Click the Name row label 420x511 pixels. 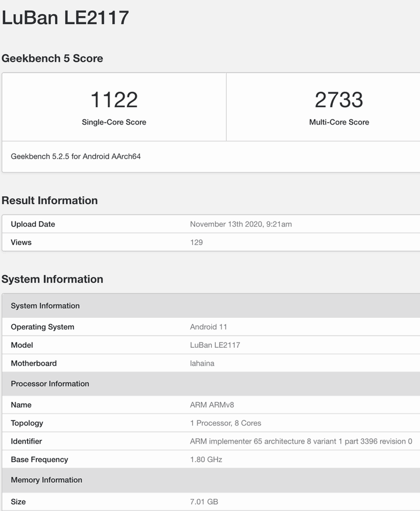point(21,405)
